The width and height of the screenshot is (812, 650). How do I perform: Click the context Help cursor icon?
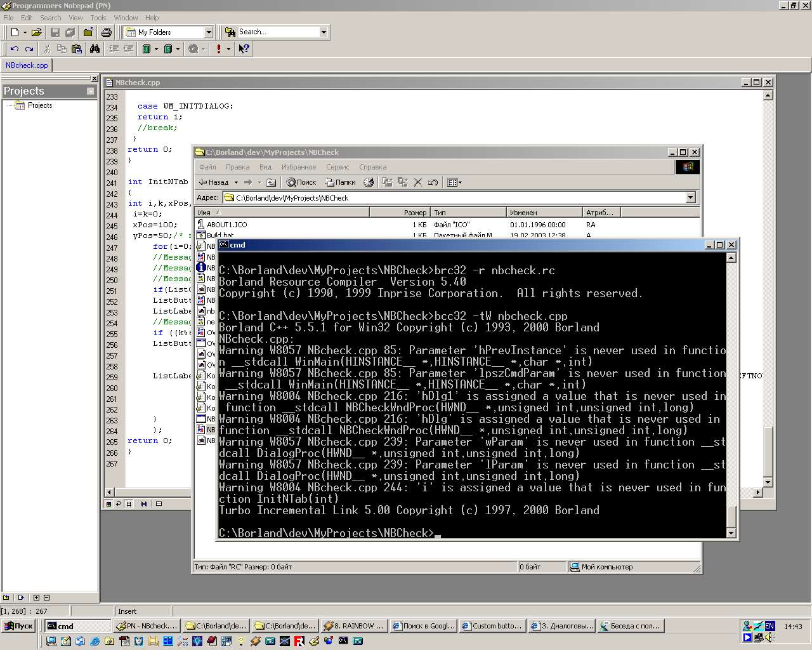[x=244, y=49]
